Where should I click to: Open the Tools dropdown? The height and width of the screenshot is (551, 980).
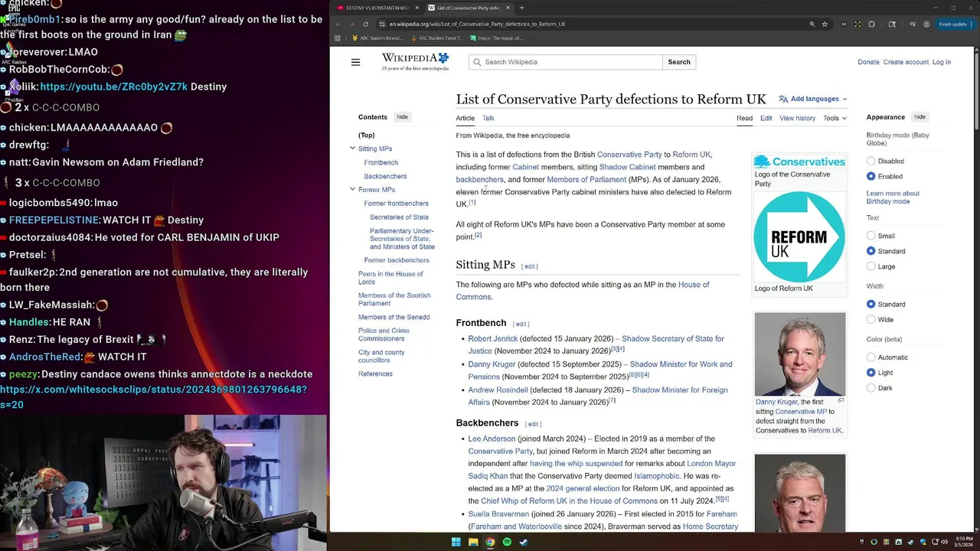pyautogui.click(x=835, y=118)
